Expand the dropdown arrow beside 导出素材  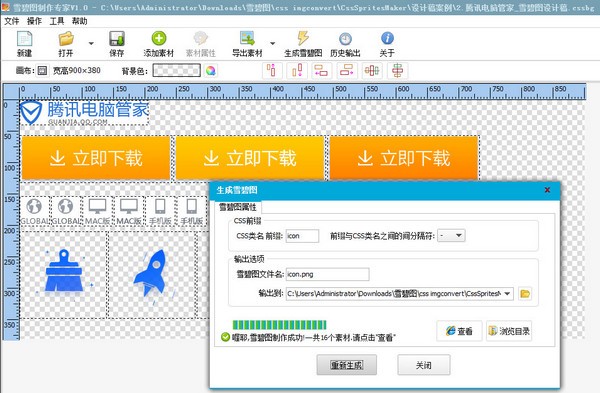click(x=272, y=43)
